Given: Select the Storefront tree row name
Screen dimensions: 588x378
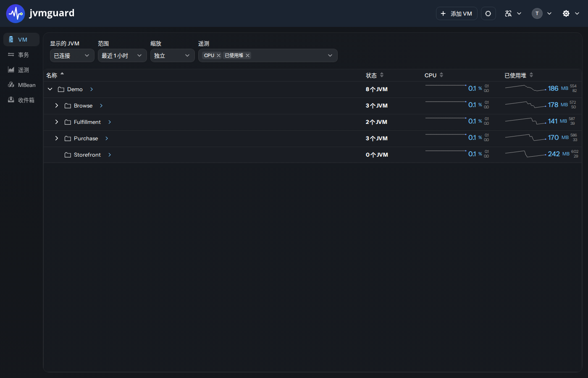Looking at the screenshot, I should coord(87,155).
